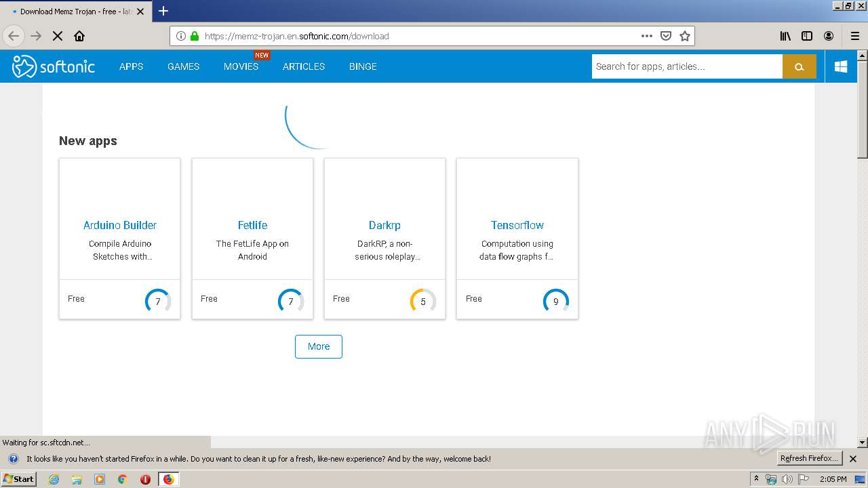Toggle the sidebar view

click(x=807, y=36)
